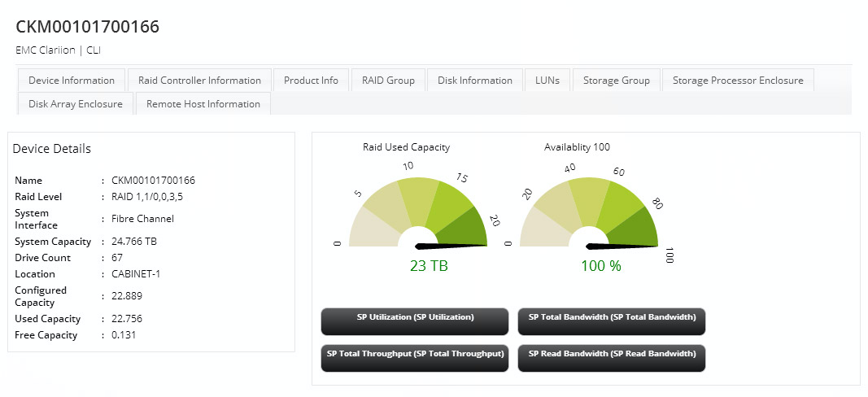Click the 23 TB gauge value
Viewport: 868px width, 397px height.
[x=429, y=266]
